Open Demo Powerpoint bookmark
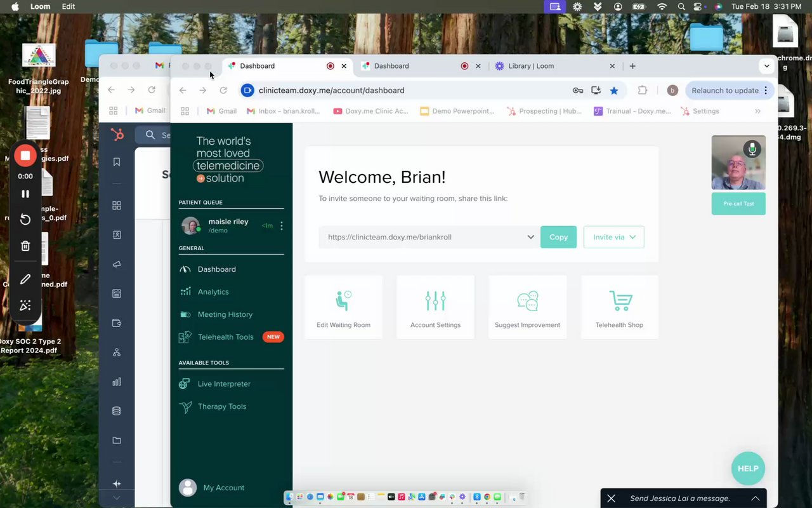The width and height of the screenshot is (812, 508). (457, 111)
